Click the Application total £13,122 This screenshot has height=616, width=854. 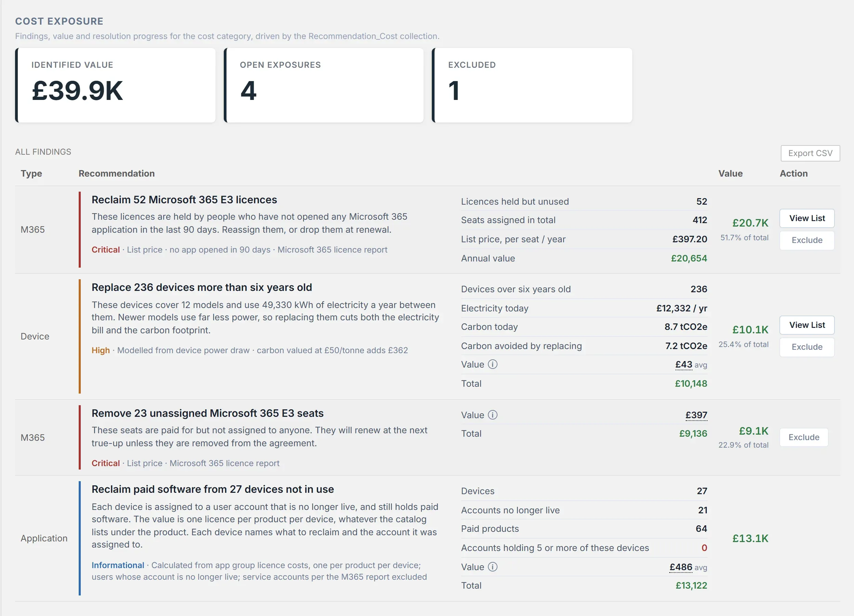point(691,586)
